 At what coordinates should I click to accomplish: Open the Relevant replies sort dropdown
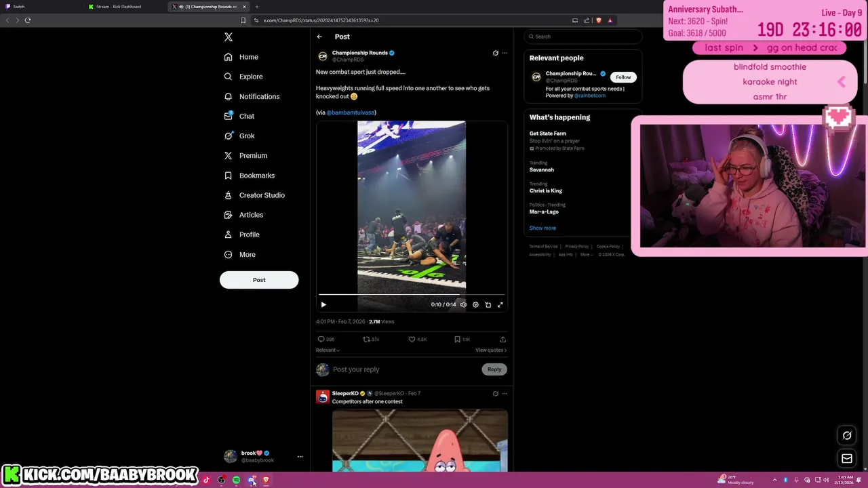tap(328, 350)
